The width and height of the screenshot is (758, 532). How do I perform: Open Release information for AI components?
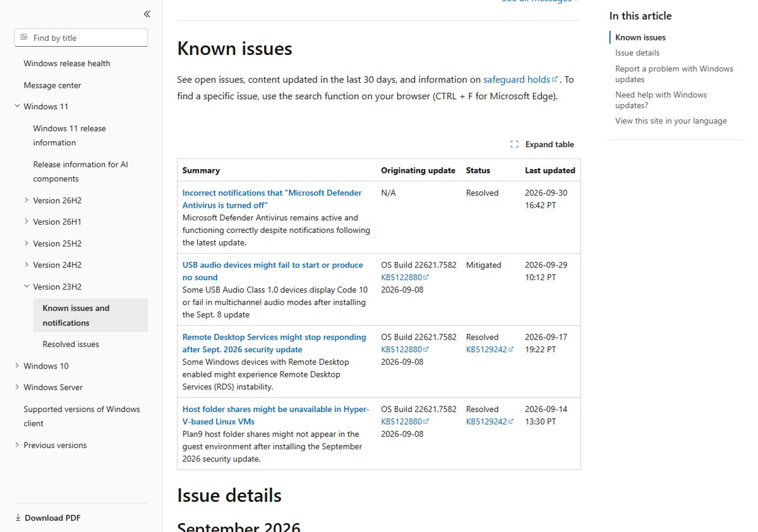(x=80, y=172)
